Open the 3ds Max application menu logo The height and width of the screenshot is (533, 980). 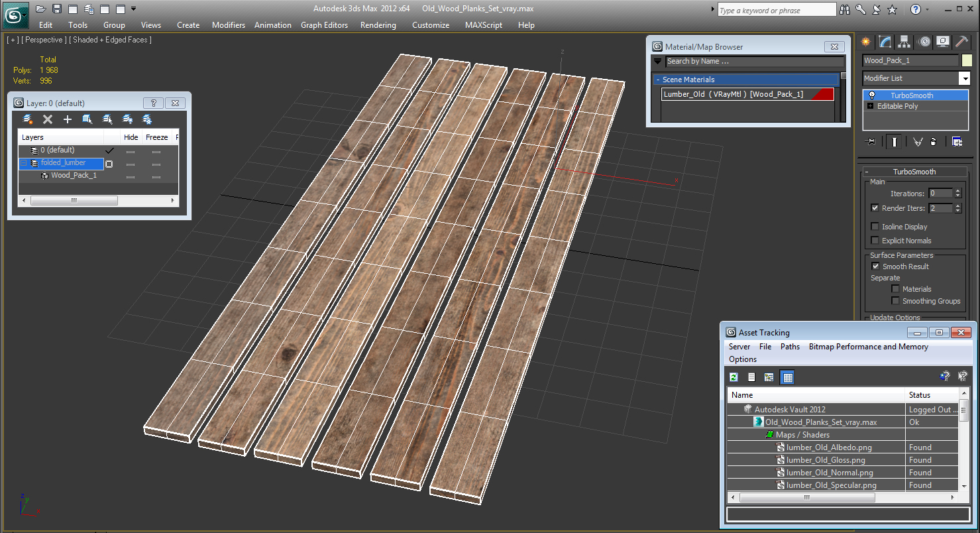(x=15, y=14)
